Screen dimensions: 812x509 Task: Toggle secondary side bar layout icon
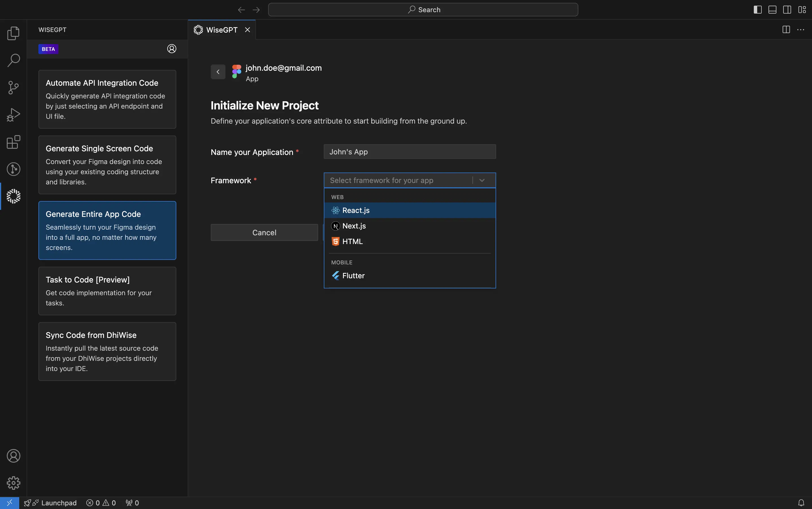click(x=787, y=10)
